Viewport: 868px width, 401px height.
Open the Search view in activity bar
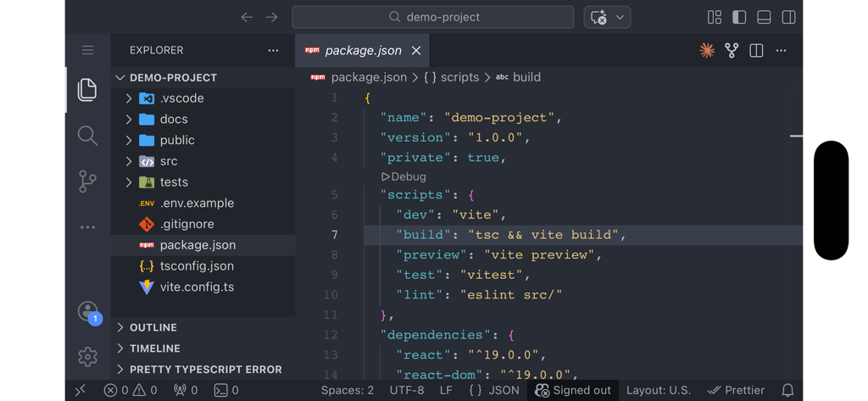[x=87, y=135]
